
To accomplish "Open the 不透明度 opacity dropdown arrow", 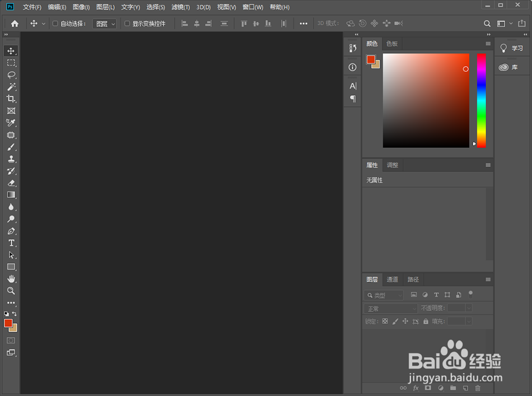I will 469,308.
